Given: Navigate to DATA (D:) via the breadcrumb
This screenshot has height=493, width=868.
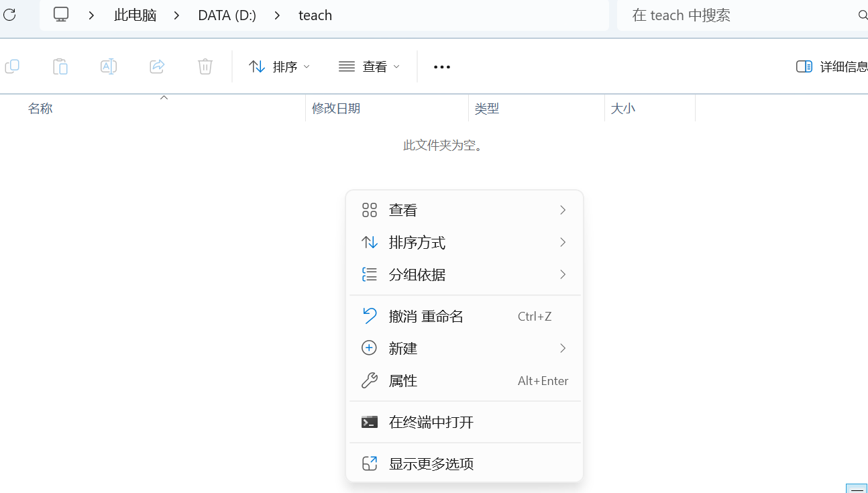Looking at the screenshot, I should (227, 15).
